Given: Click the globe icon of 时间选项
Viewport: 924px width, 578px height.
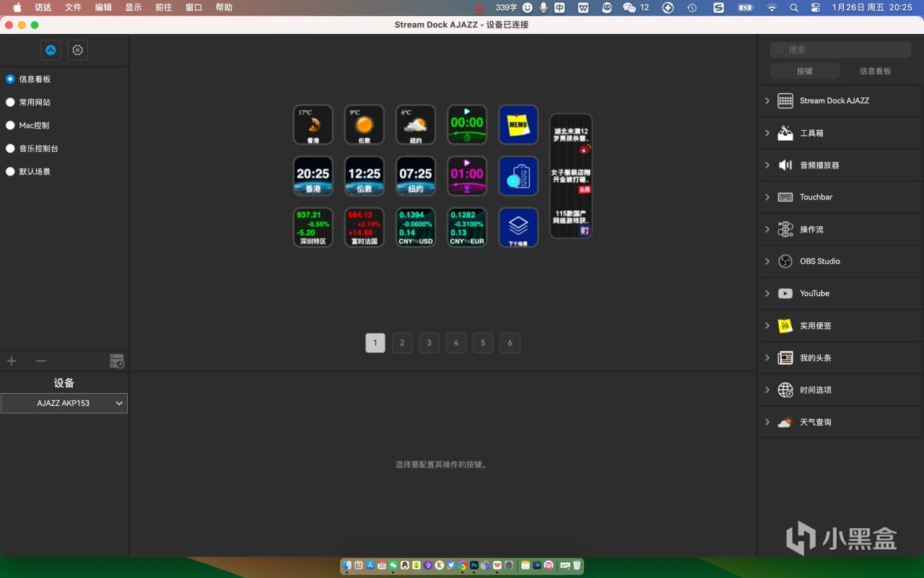Looking at the screenshot, I should pyautogui.click(x=785, y=390).
